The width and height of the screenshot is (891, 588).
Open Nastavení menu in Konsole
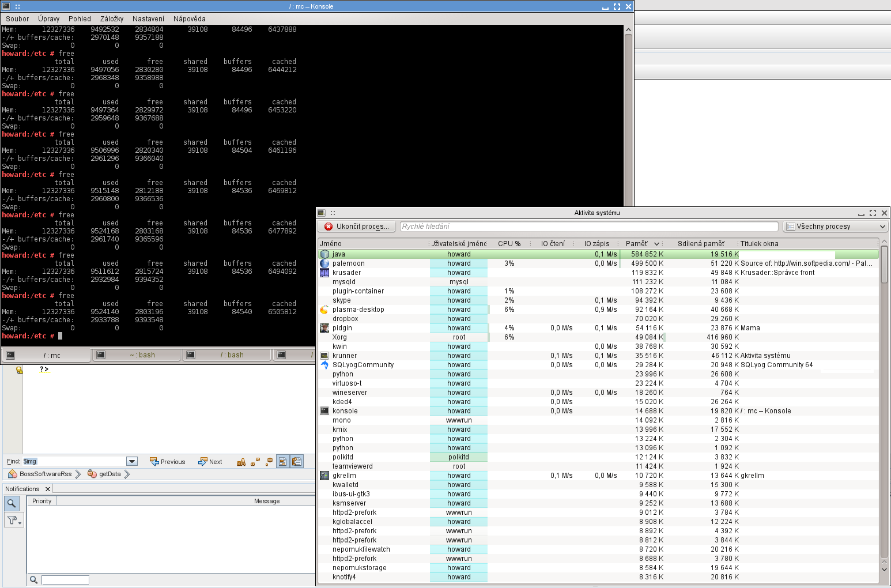coord(148,18)
